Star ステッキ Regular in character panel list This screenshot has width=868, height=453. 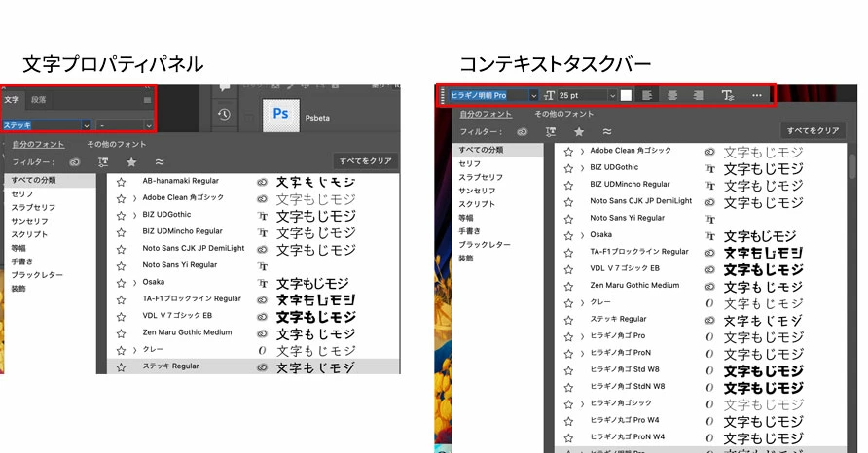click(x=122, y=367)
